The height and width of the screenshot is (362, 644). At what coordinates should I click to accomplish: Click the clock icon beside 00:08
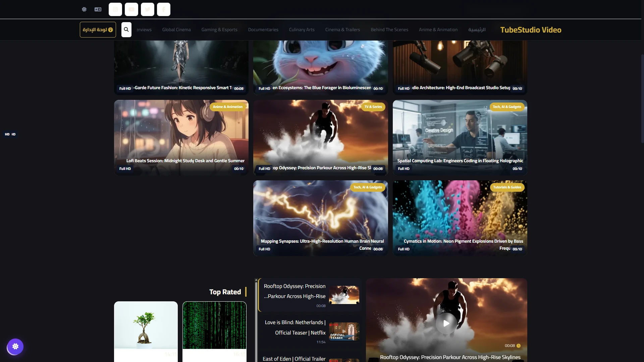[519, 346]
